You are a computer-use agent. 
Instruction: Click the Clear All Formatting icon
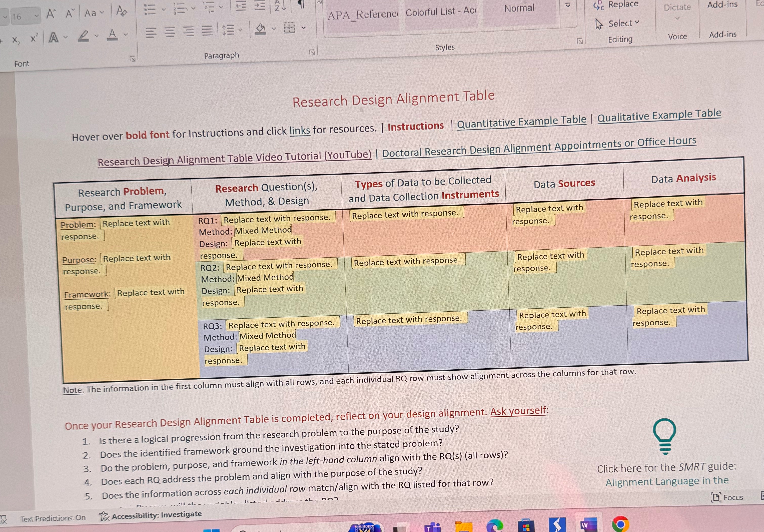[x=121, y=12]
